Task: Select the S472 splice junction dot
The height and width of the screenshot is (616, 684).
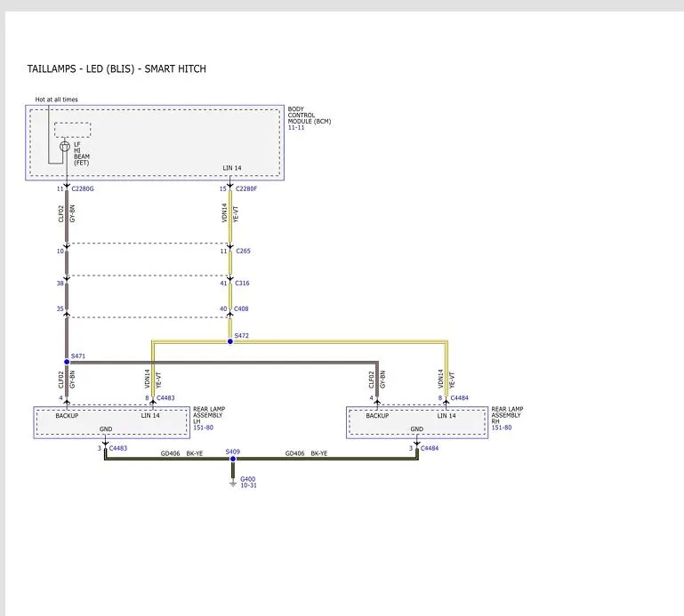Action: [229, 340]
